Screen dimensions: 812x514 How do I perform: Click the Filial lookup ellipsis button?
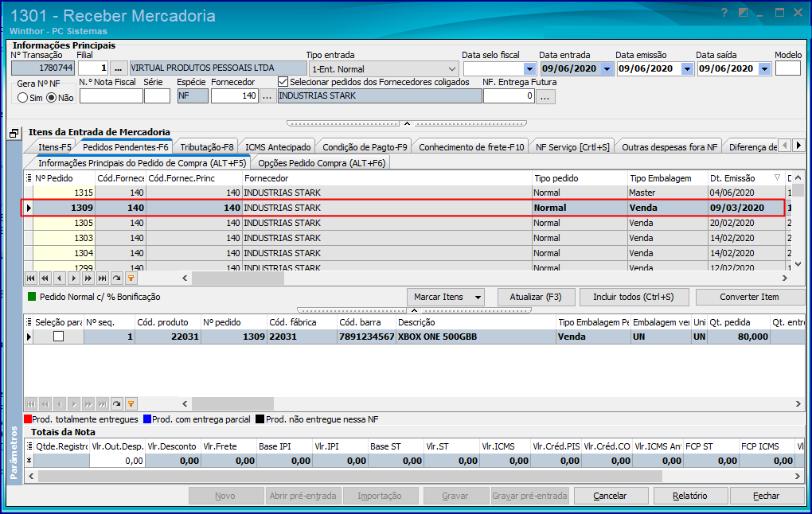118,68
